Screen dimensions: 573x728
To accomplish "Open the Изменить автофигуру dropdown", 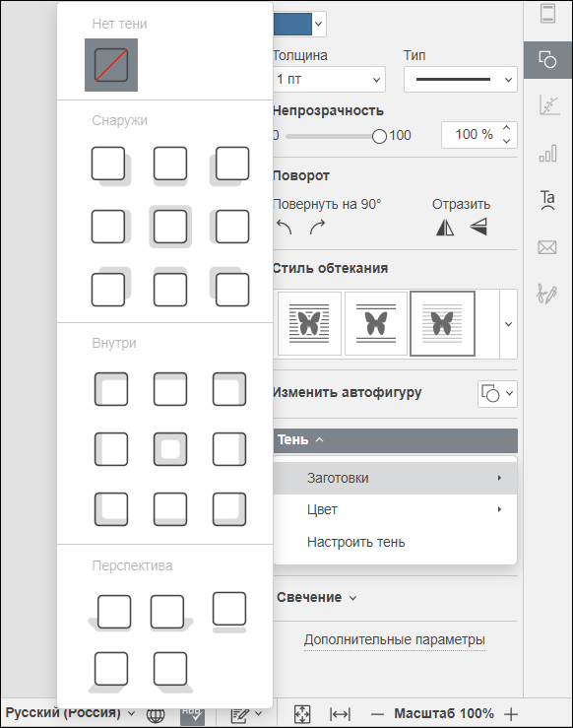I will click(497, 394).
